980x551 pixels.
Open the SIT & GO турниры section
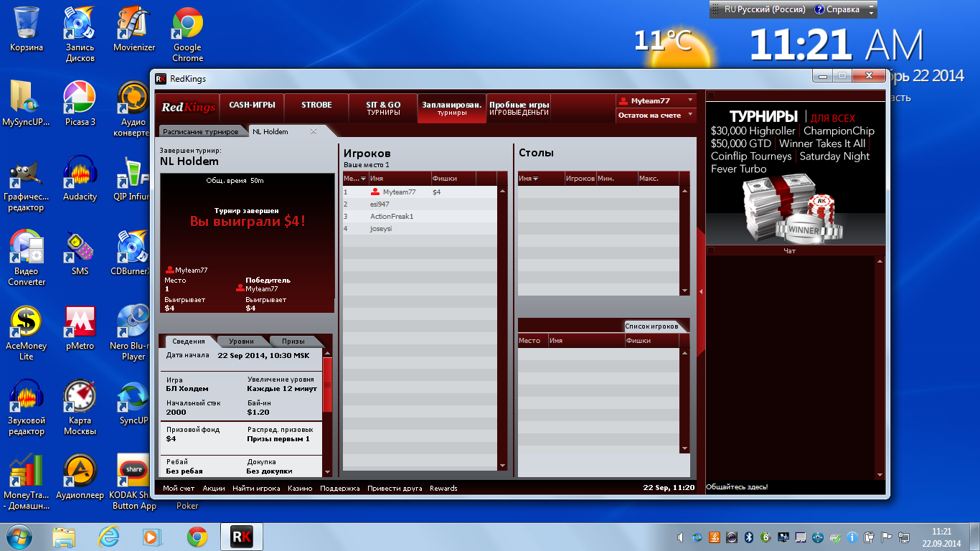coord(383,108)
